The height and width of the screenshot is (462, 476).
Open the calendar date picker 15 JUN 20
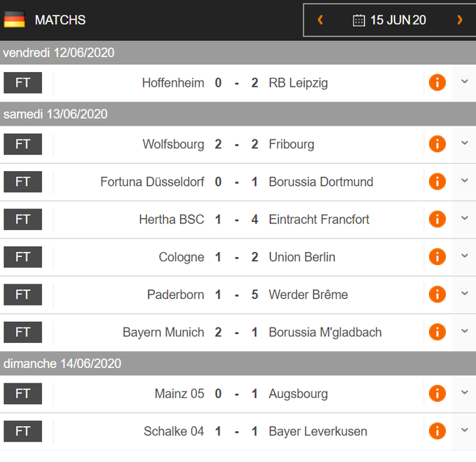389,21
